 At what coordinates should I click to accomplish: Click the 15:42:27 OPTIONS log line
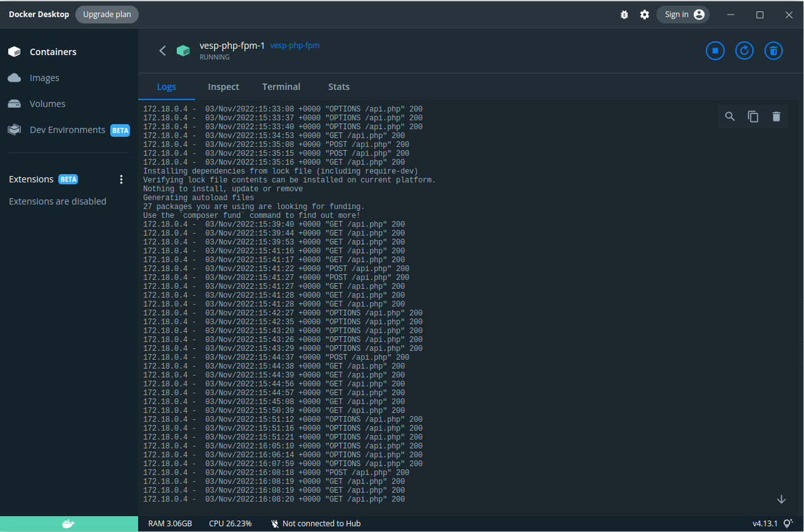[283, 313]
